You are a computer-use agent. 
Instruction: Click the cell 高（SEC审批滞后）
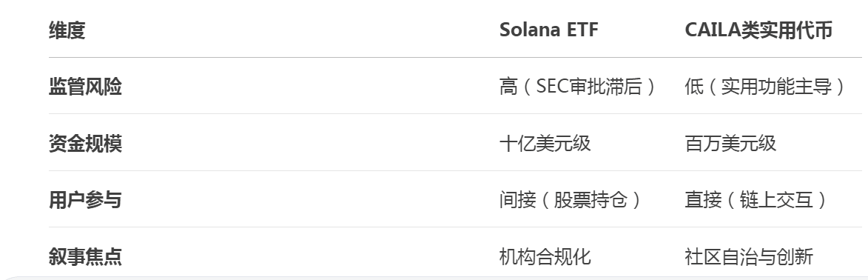(x=579, y=87)
